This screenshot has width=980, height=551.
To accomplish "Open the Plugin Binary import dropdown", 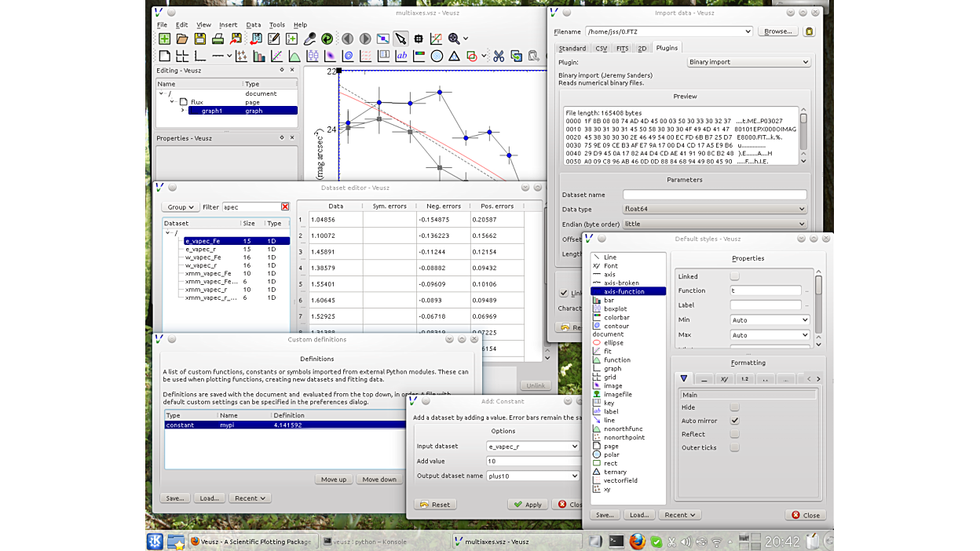I will coord(748,62).
